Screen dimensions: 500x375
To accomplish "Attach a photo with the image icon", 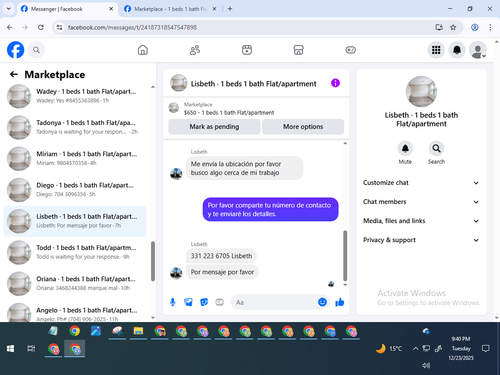I will 188,302.
